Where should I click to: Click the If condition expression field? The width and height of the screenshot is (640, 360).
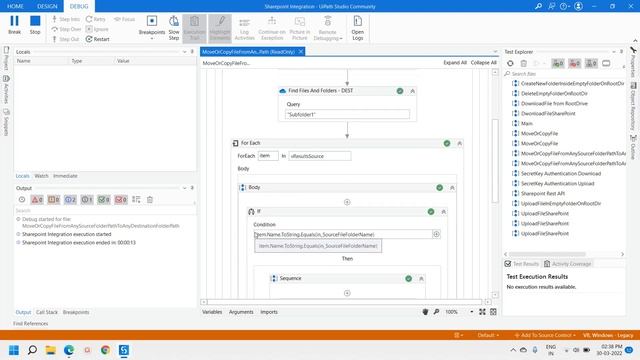click(342, 235)
